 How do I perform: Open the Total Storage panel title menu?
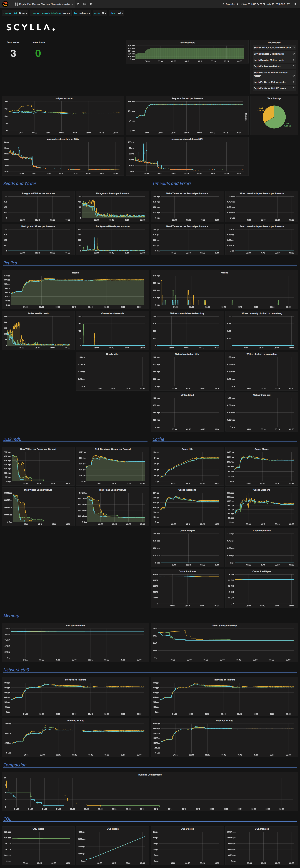coord(274,98)
